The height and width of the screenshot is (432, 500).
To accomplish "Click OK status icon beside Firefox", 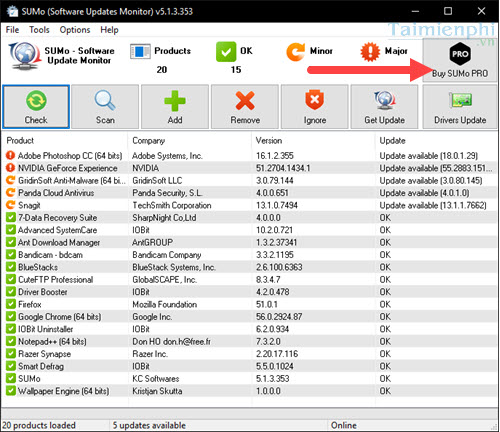I will coord(11,304).
